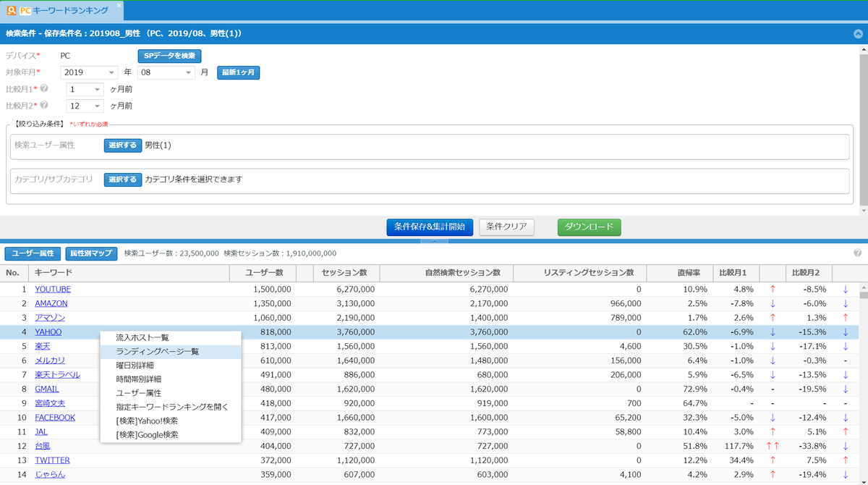Viewport: 868px width, 485px height.
Task: Collapse the 検索条件 panel with the chevron icon
Action: tap(858, 34)
